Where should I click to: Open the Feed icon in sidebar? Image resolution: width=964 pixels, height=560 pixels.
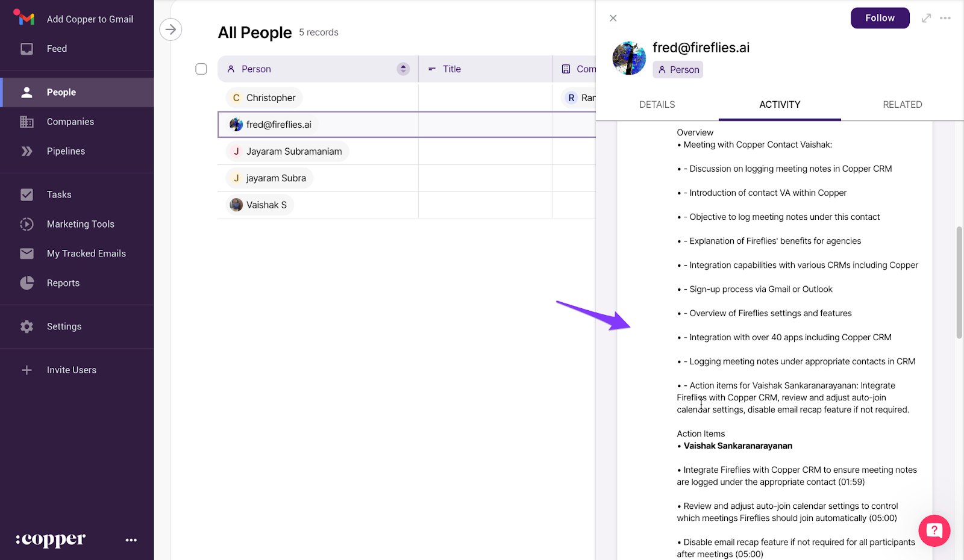coord(27,49)
